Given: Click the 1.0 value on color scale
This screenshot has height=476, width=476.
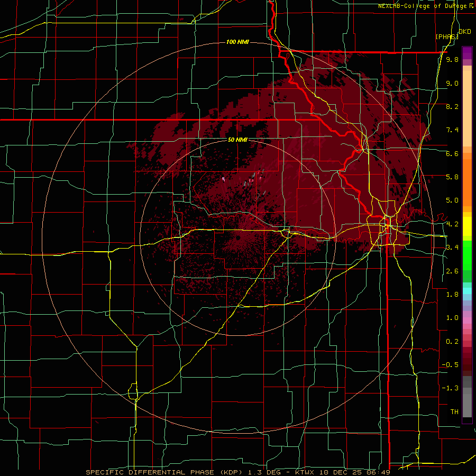Looking at the screenshot, I should (x=452, y=317).
